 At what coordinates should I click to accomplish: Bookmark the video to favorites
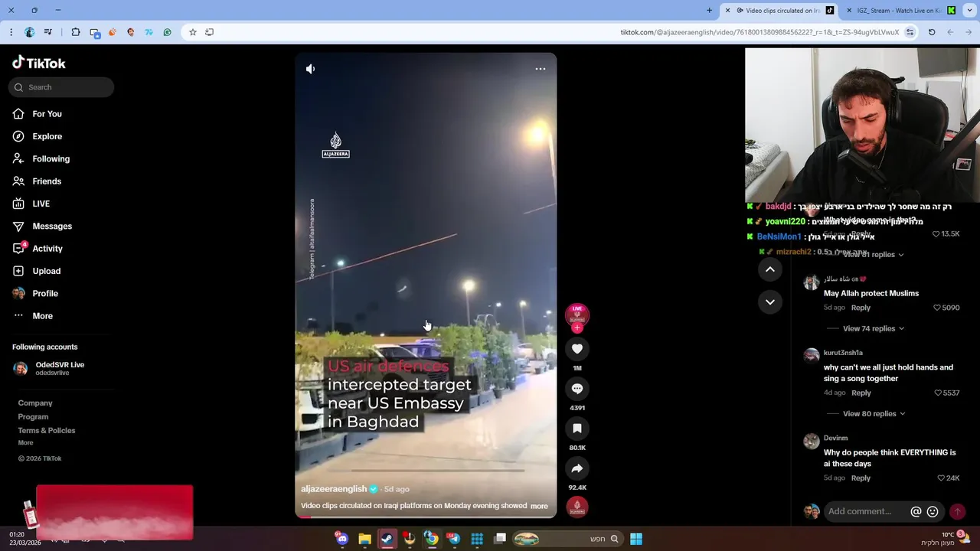(x=577, y=429)
